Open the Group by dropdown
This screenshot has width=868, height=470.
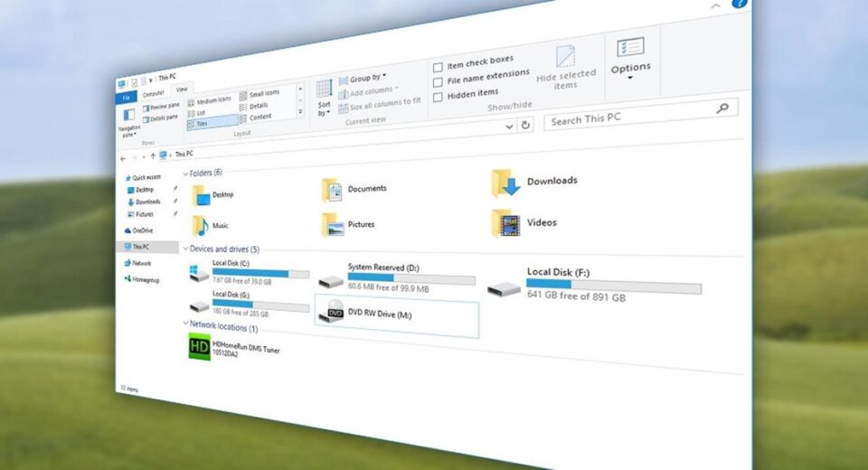point(363,79)
